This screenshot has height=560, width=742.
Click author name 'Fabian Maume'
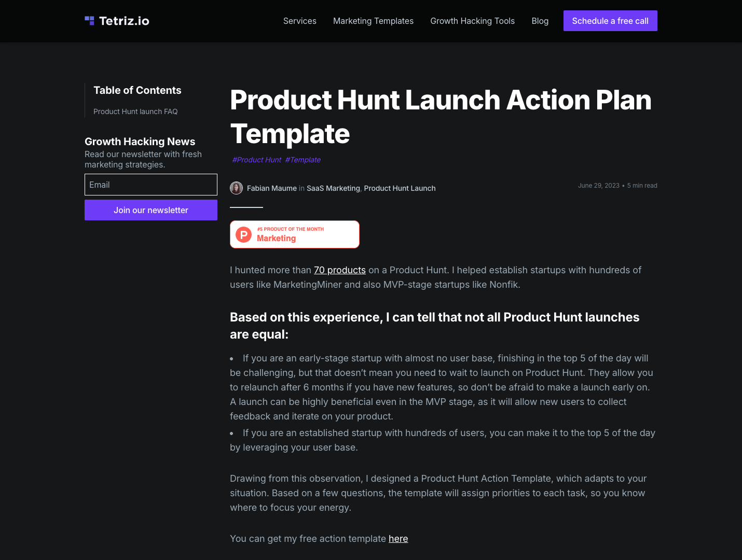pyautogui.click(x=272, y=188)
